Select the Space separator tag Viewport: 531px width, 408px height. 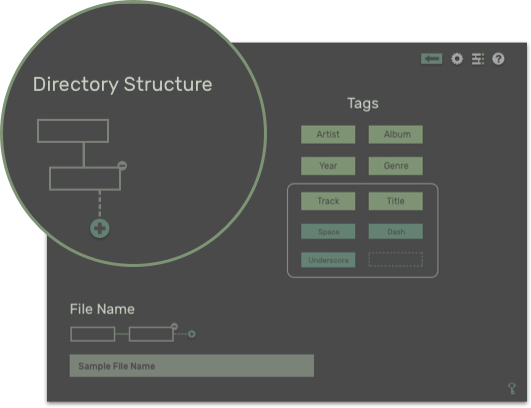pos(328,232)
